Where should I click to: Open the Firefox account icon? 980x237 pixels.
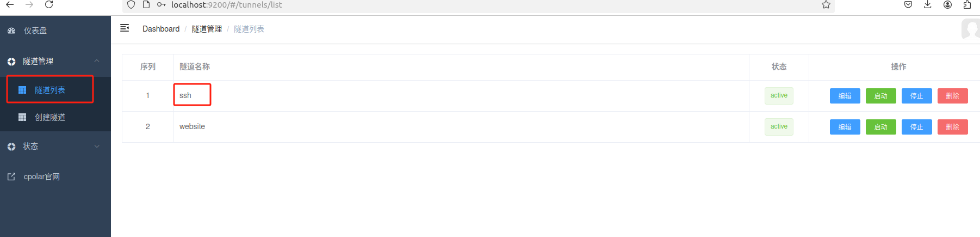pyautogui.click(x=947, y=5)
